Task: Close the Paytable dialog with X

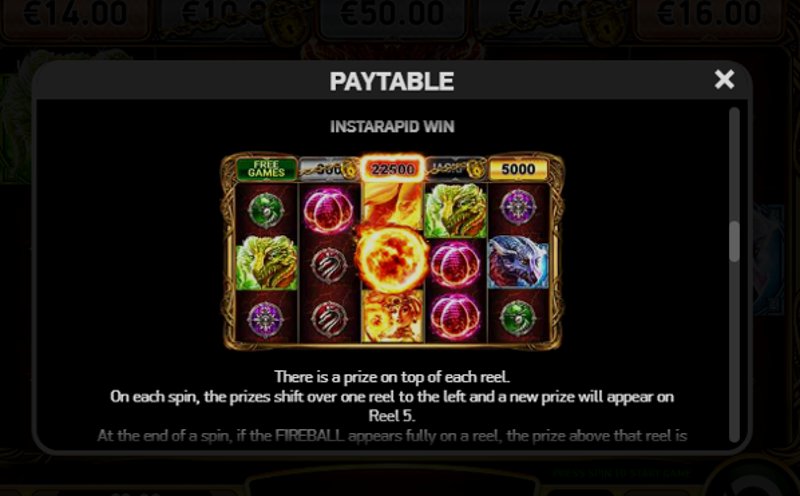Action: [724, 80]
